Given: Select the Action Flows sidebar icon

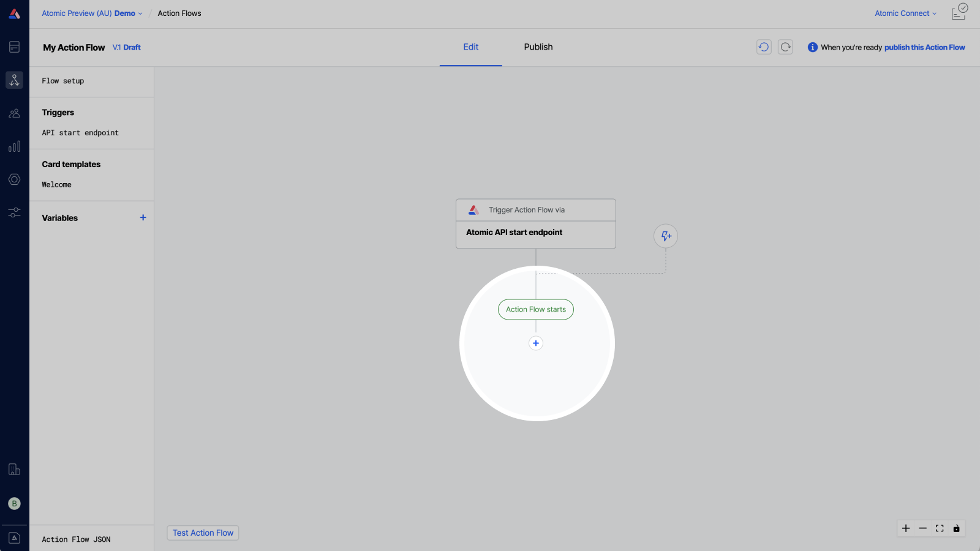Looking at the screenshot, I should pyautogui.click(x=15, y=80).
